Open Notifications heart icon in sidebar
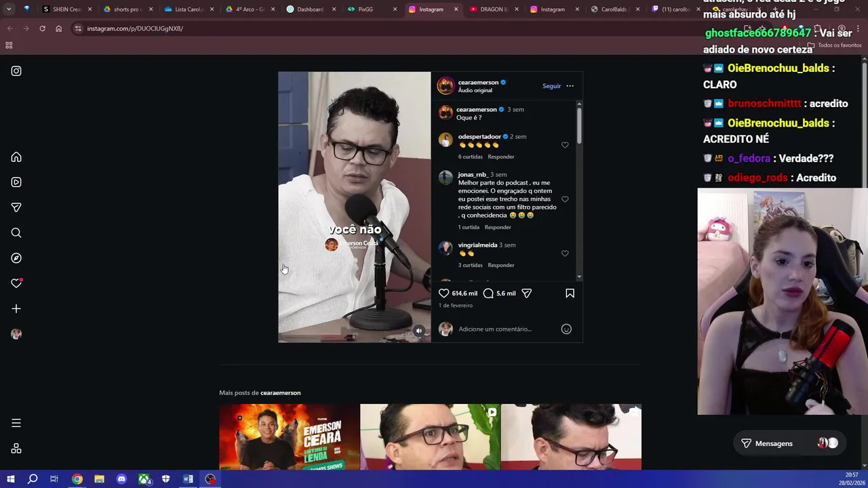 (16, 283)
